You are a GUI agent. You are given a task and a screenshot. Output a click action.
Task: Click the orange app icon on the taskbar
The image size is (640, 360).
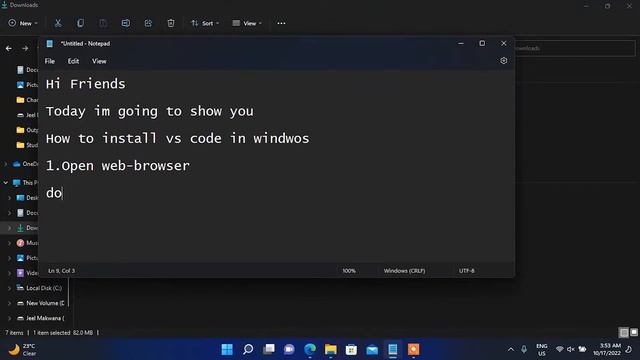[x=413, y=349]
